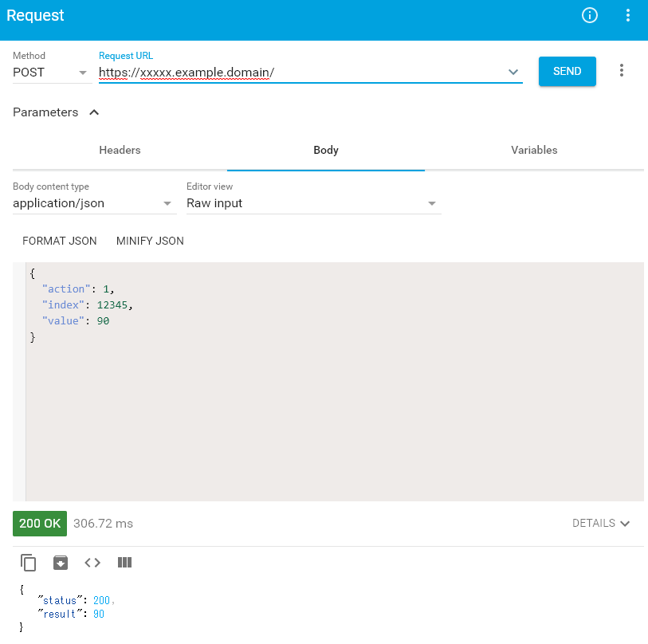The width and height of the screenshot is (648, 644).
Task: Open the request URL history dropdown
Action: click(x=515, y=71)
